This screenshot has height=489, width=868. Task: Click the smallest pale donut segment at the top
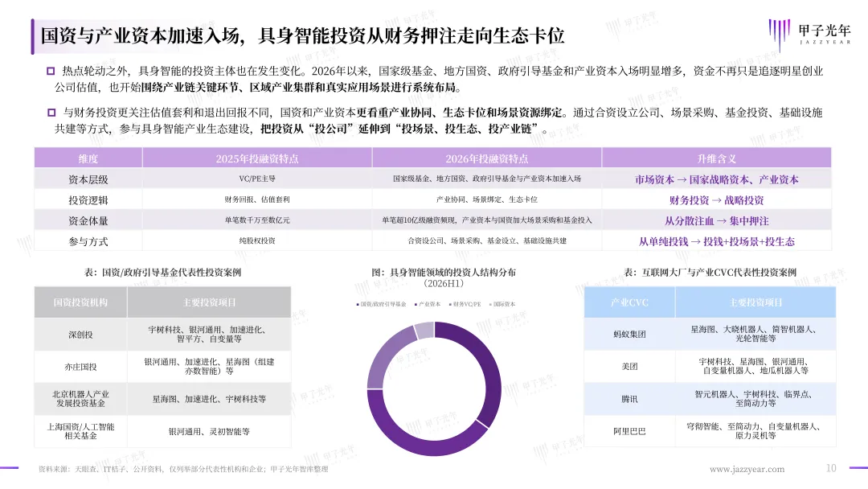424,331
